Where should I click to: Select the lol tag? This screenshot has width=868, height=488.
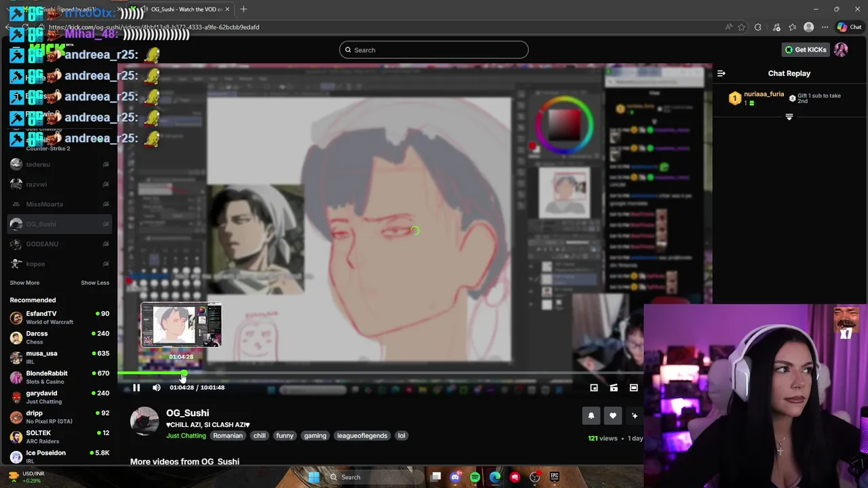pyautogui.click(x=401, y=436)
